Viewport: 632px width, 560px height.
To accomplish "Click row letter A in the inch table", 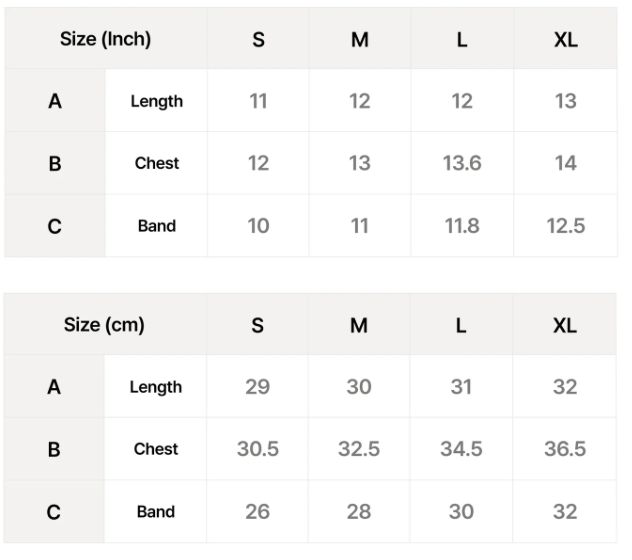I will point(55,101).
